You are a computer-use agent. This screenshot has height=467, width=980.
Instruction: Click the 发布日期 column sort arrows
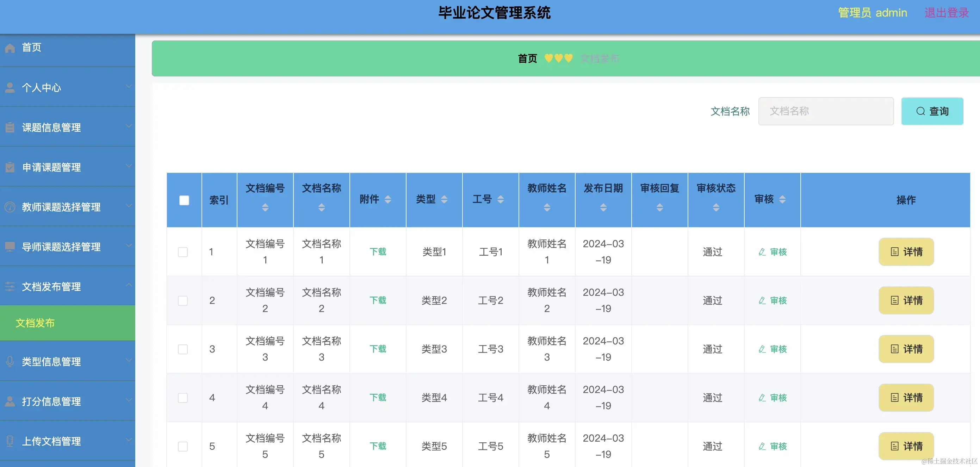point(603,208)
